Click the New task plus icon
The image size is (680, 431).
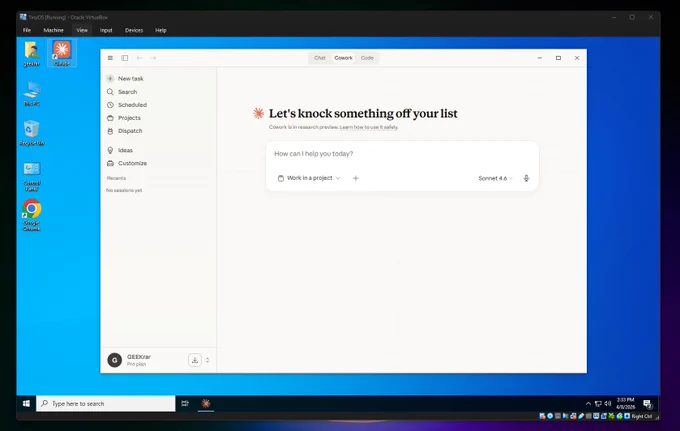point(110,78)
